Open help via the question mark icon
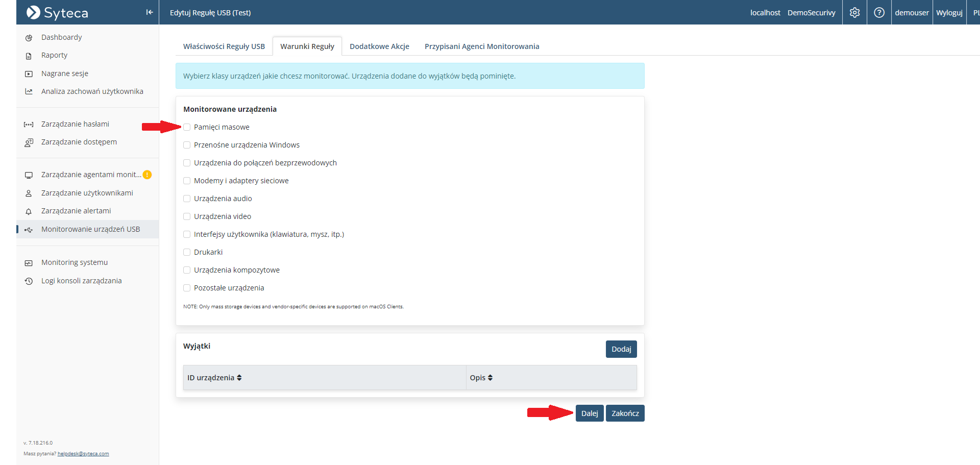Image resolution: width=980 pixels, height=465 pixels. click(879, 13)
